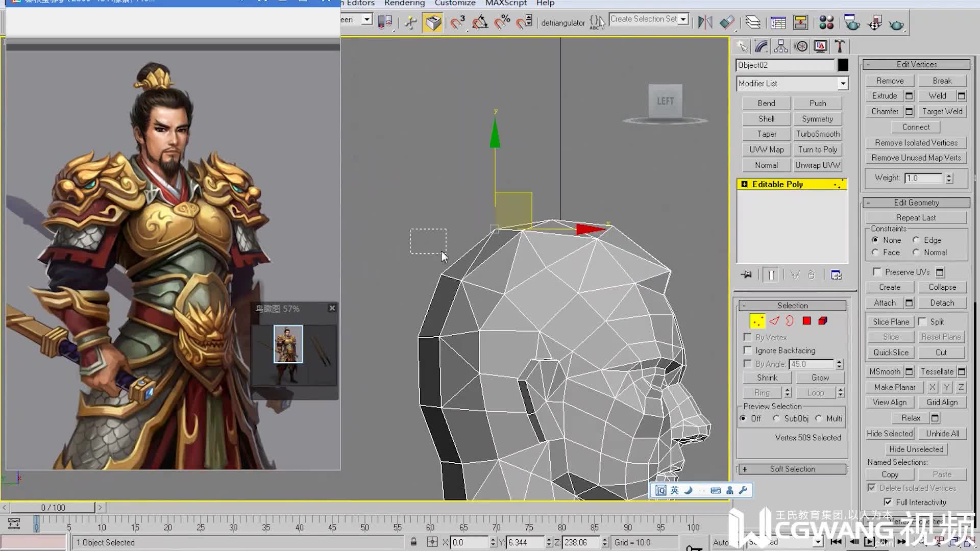Screen dimensions: 980x551
Task: Collapse the Selection rollout
Action: point(744,305)
